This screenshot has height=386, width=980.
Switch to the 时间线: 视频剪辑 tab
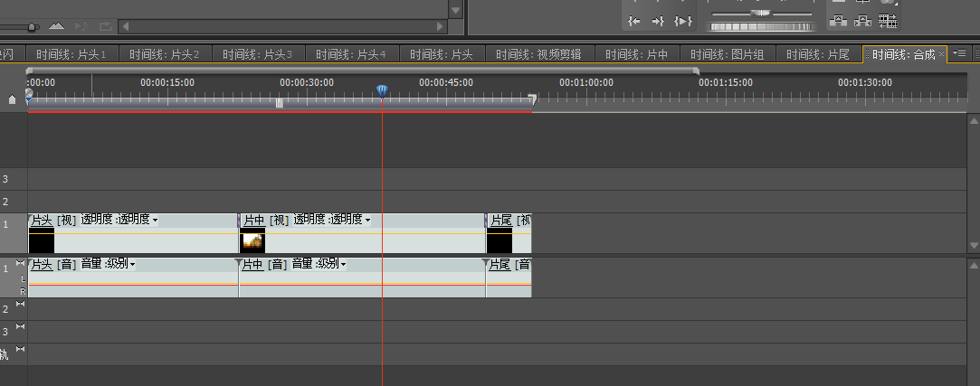539,54
